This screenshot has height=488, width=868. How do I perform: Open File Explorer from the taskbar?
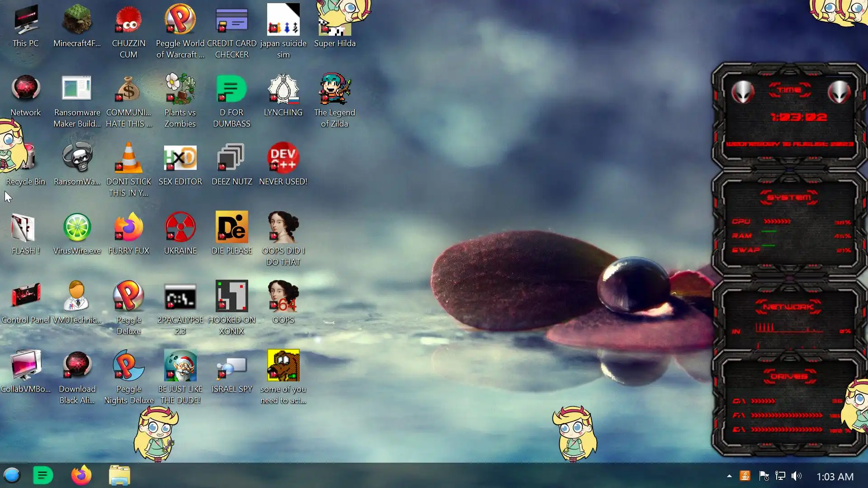[119, 475]
